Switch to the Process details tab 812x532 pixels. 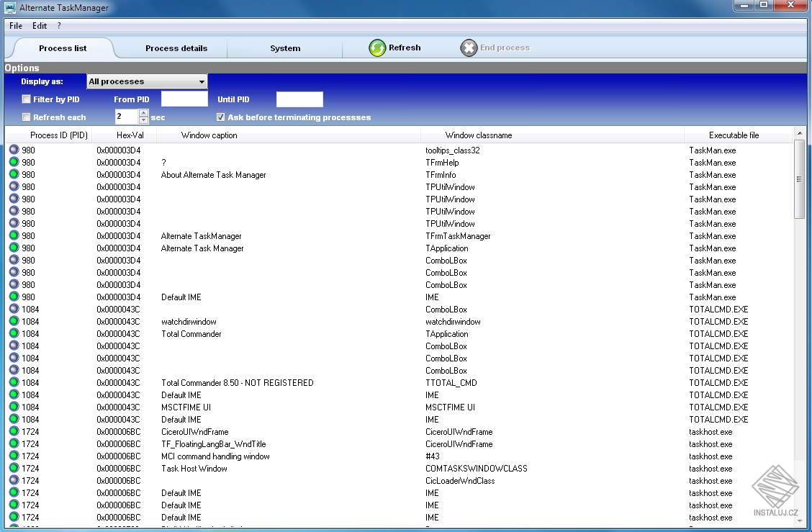(x=176, y=48)
